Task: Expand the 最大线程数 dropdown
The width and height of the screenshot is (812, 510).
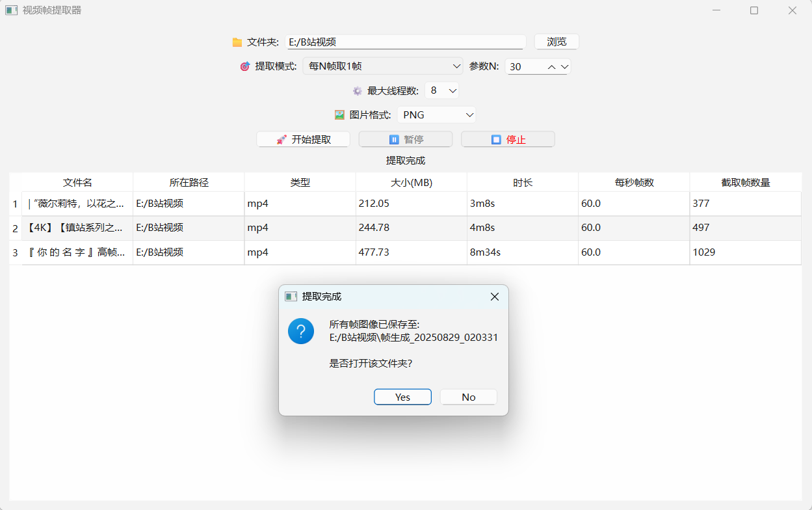Action: (443, 90)
